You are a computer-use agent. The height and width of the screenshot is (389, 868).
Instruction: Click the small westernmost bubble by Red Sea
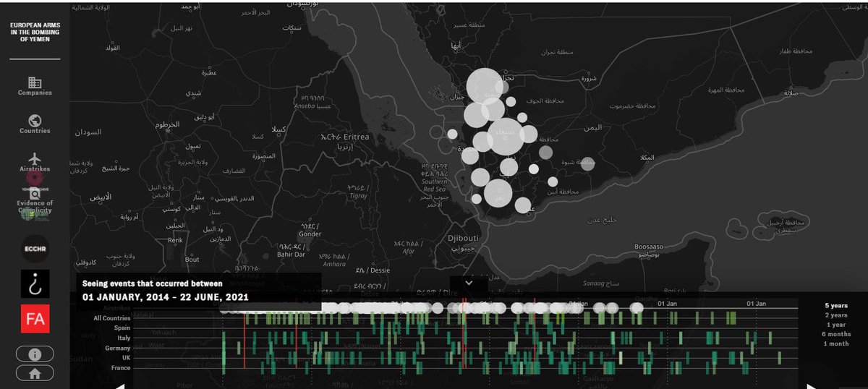452,134
